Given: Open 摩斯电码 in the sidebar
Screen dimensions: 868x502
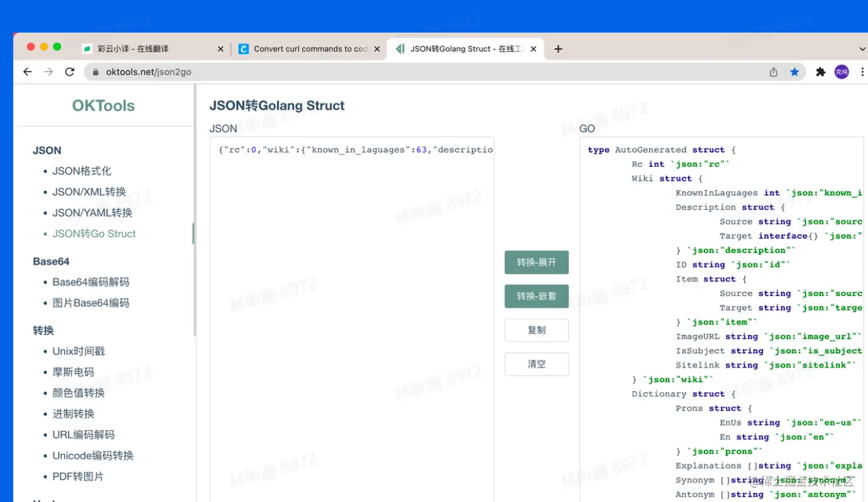Looking at the screenshot, I should pyautogui.click(x=74, y=372).
